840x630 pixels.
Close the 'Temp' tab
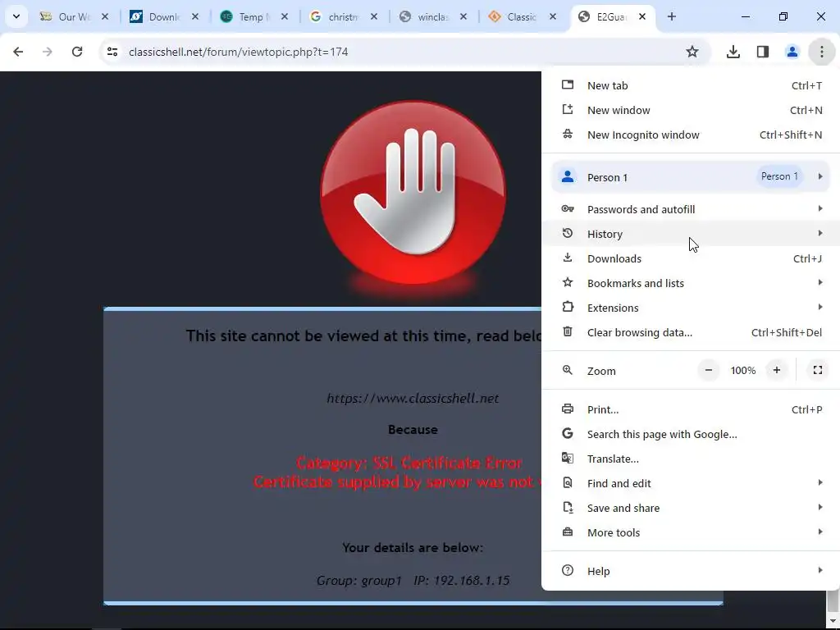285,16
